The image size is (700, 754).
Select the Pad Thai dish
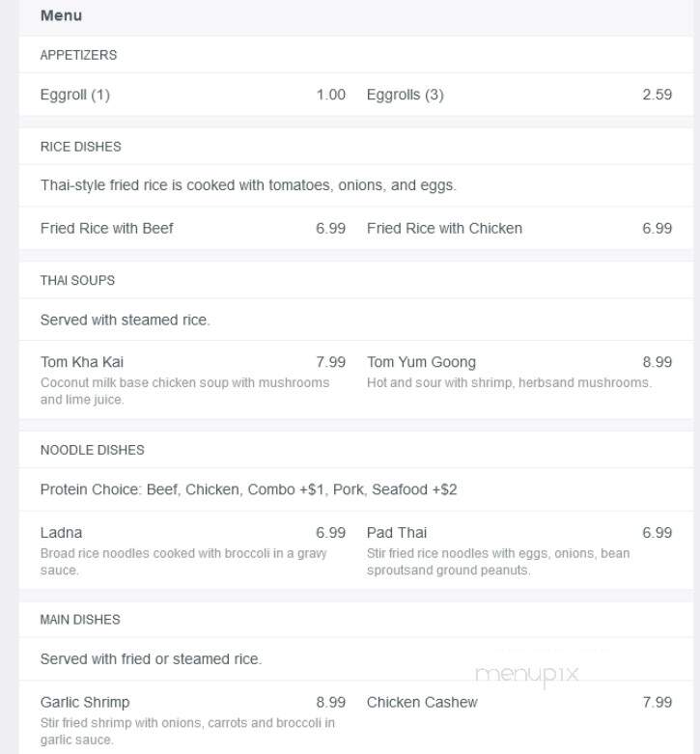(x=397, y=533)
